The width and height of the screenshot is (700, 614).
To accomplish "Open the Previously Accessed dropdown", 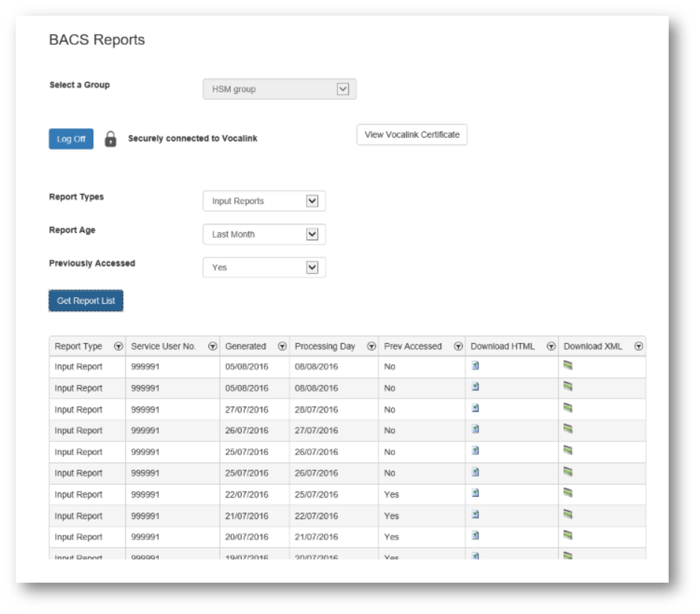I will click(312, 267).
